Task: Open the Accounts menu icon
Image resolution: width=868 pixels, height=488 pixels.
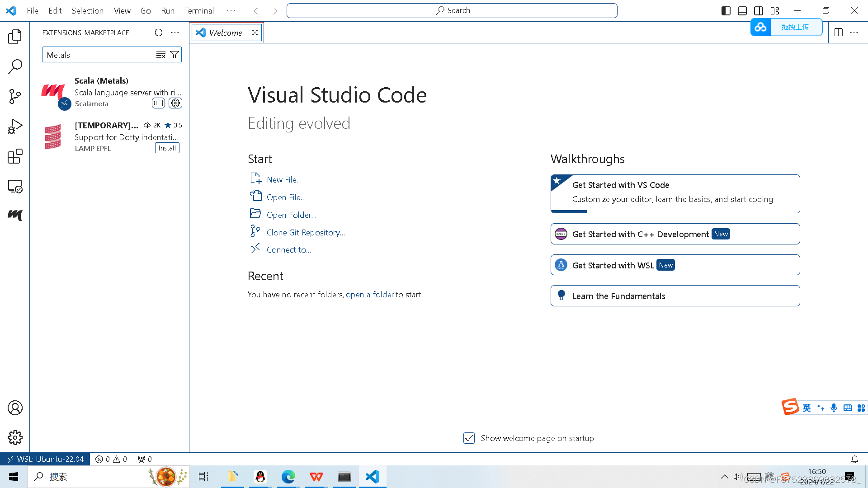Action: 15,408
